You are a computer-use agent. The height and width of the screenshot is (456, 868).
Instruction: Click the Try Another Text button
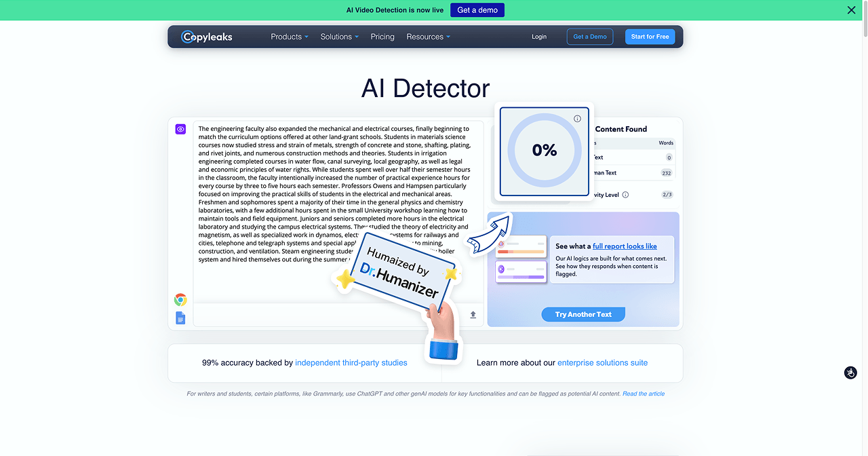pyautogui.click(x=583, y=314)
